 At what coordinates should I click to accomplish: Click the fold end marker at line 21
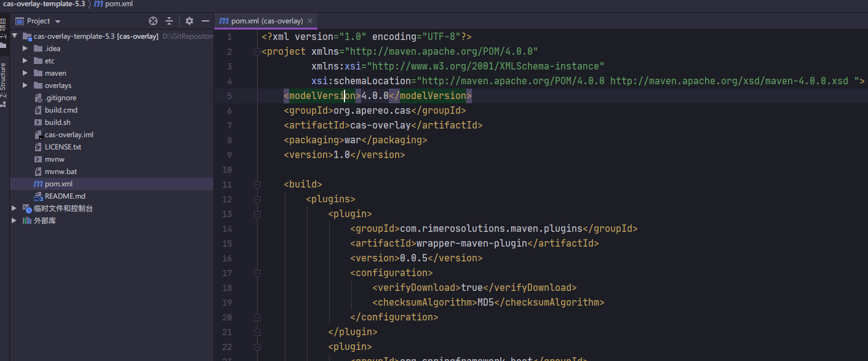point(257,332)
